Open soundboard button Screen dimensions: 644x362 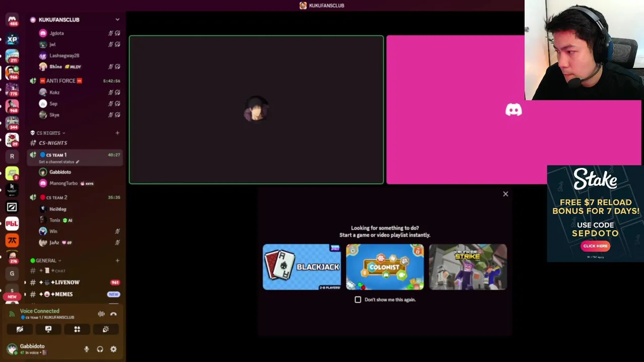click(106, 329)
